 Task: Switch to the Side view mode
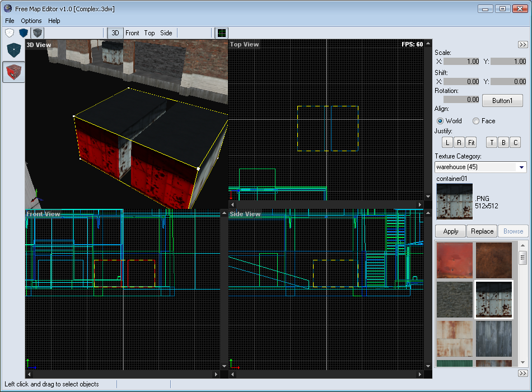[x=166, y=33]
